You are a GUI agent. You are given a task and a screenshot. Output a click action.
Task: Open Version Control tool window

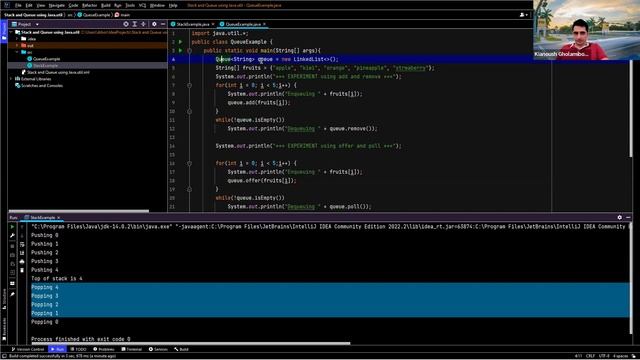[x=28, y=349]
